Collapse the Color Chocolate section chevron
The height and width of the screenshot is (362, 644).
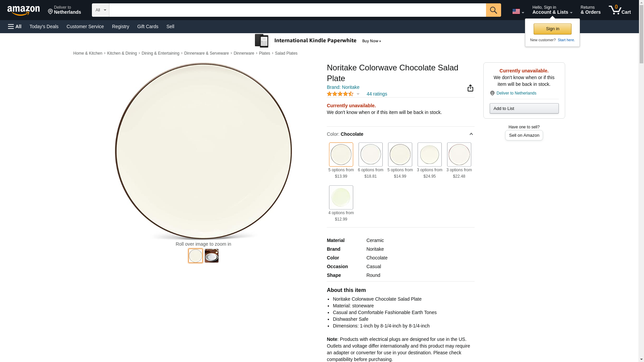coord(471,134)
